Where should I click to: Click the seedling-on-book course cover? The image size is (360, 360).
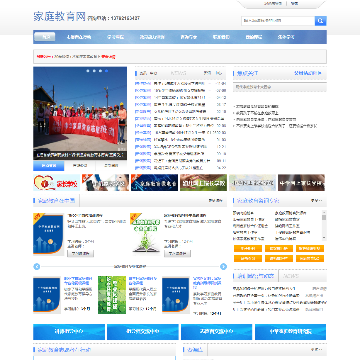tap(145, 234)
